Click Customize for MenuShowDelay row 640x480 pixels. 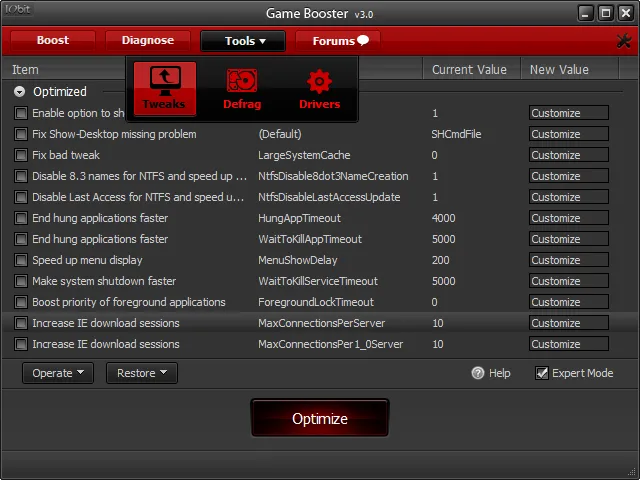point(568,260)
